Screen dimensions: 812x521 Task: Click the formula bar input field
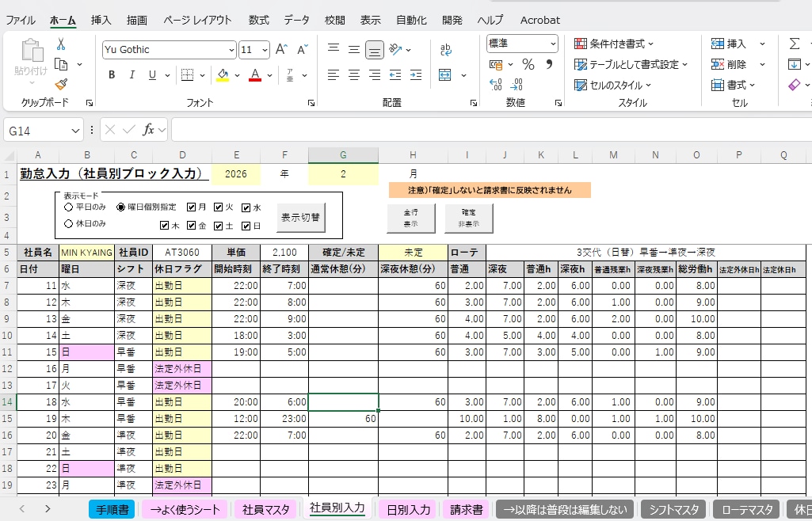(491, 130)
